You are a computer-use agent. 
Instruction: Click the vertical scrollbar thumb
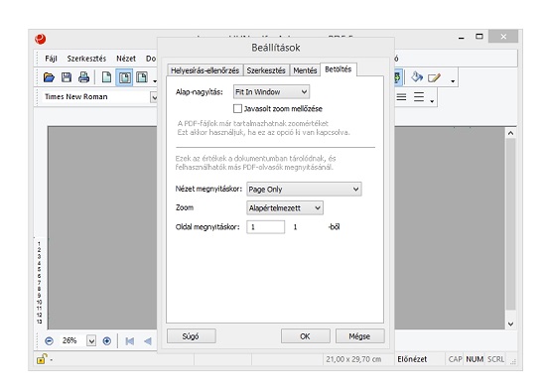[510, 224]
